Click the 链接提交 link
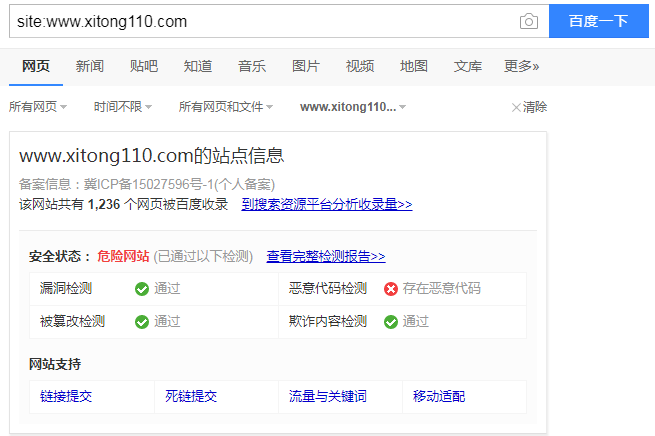655x436 pixels. click(x=66, y=396)
